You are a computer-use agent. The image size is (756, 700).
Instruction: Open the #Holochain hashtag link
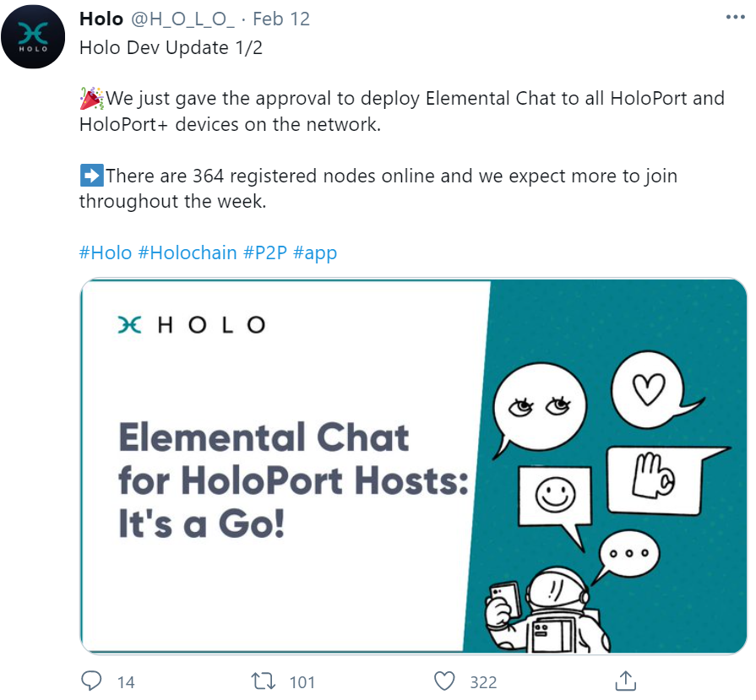(188, 252)
